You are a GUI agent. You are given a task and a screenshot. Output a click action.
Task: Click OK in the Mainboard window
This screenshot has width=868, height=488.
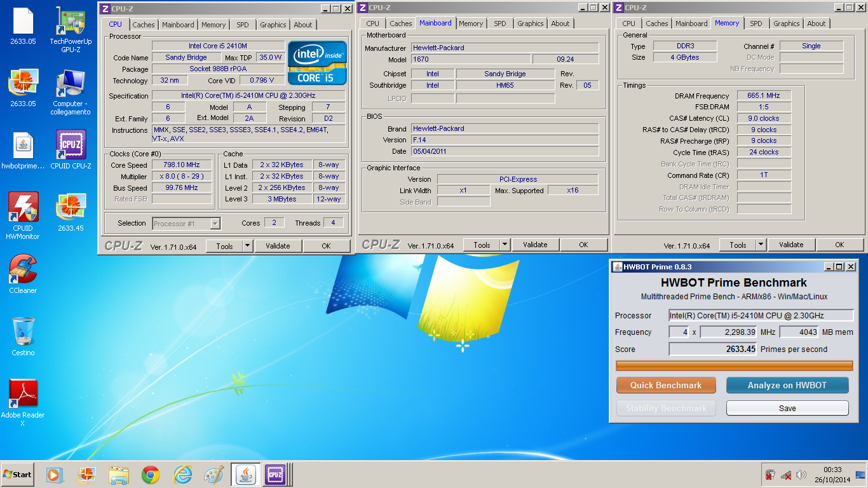[x=583, y=245]
